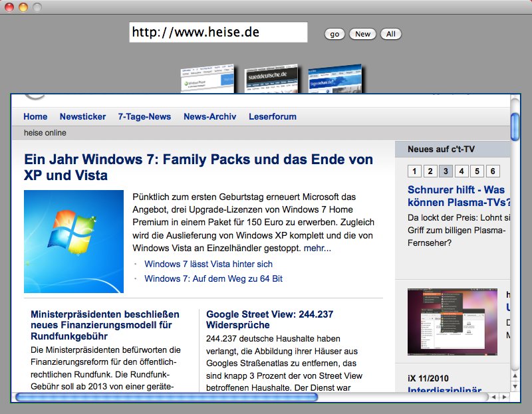Open the 7-Tage-News navigation link

pos(144,117)
